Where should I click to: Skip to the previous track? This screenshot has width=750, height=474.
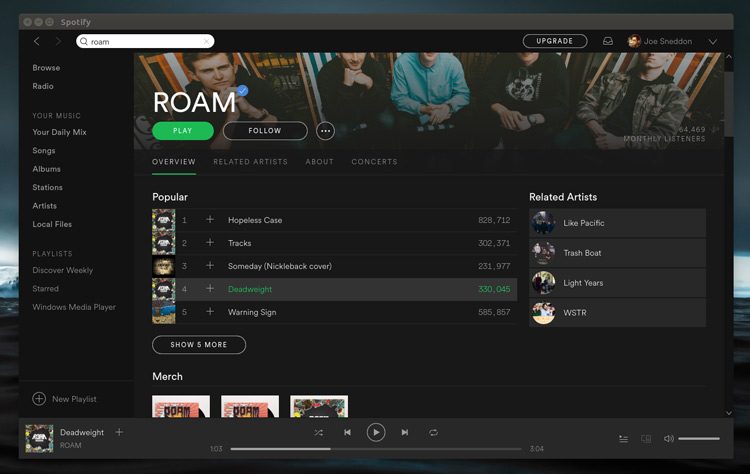click(x=347, y=432)
